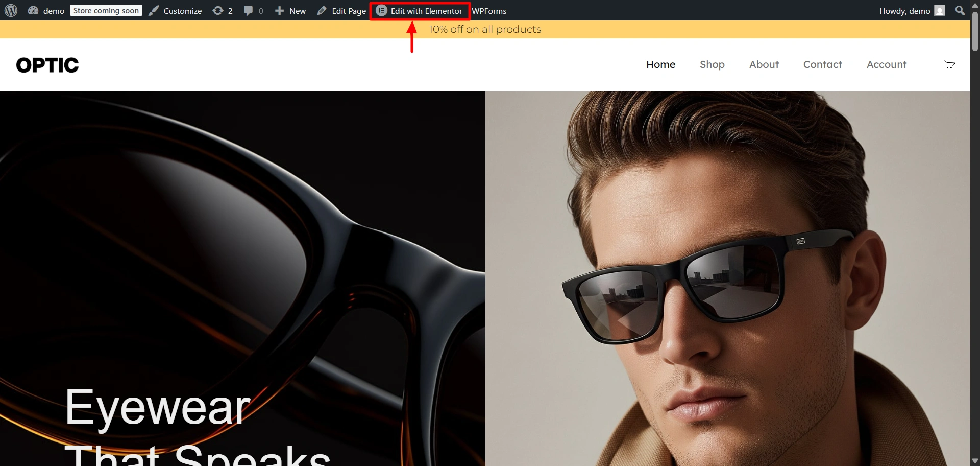Open WPForms in the admin bar
The height and width of the screenshot is (466, 980).
tap(489, 10)
